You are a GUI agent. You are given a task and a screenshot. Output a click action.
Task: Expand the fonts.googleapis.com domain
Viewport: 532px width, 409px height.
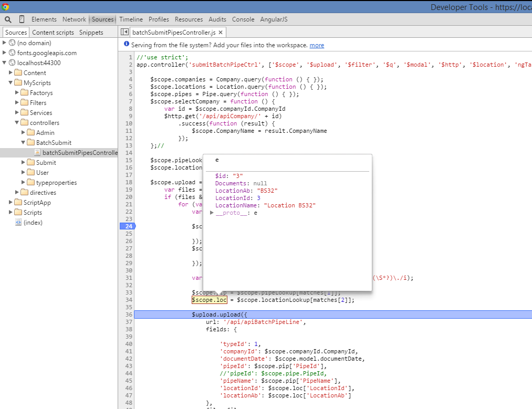tap(5, 53)
